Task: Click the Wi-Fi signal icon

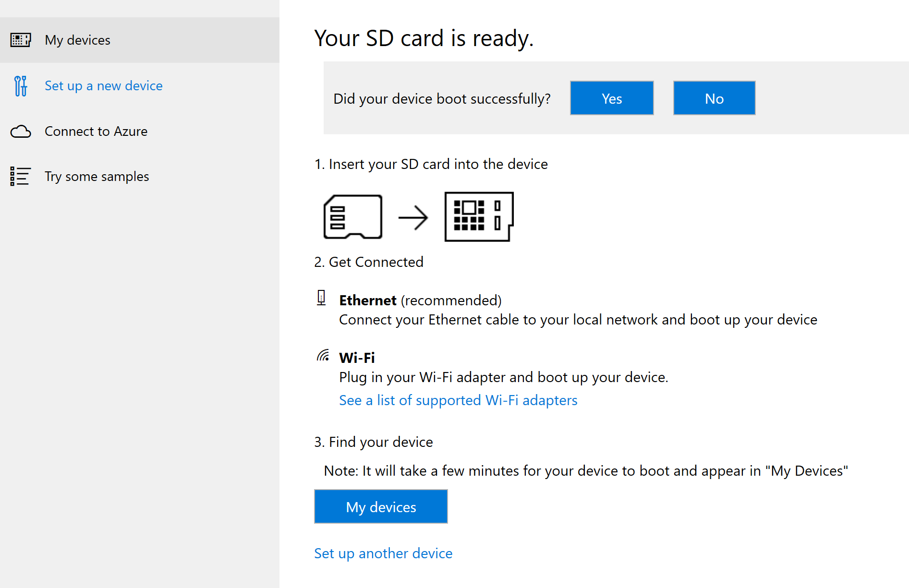Action: [323, 356]
